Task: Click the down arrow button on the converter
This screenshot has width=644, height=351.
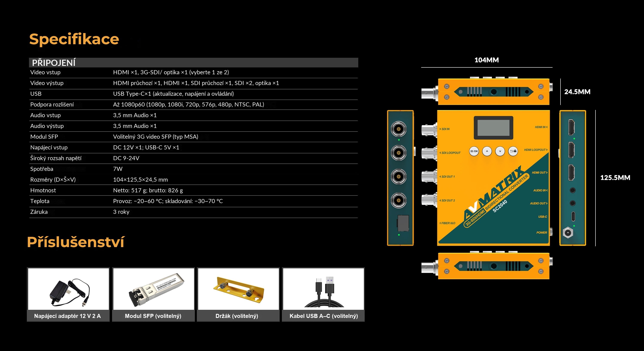Action: click(x=500, y=151)
